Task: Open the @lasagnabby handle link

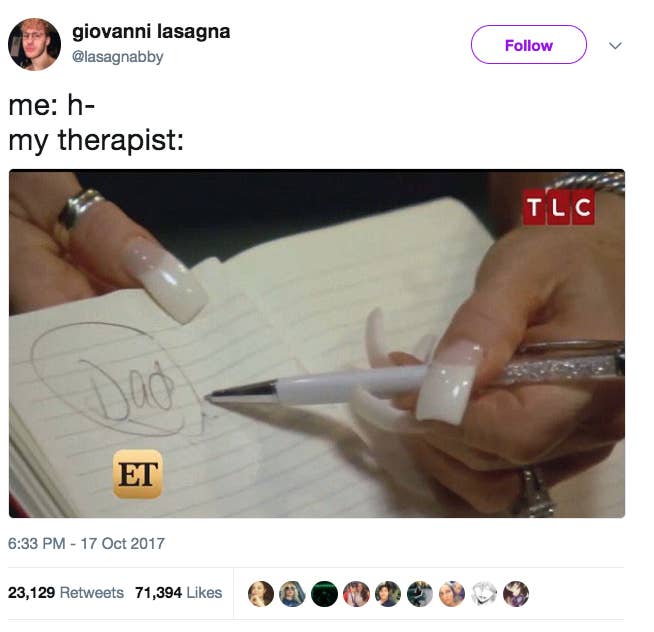Action: [118, 57]
